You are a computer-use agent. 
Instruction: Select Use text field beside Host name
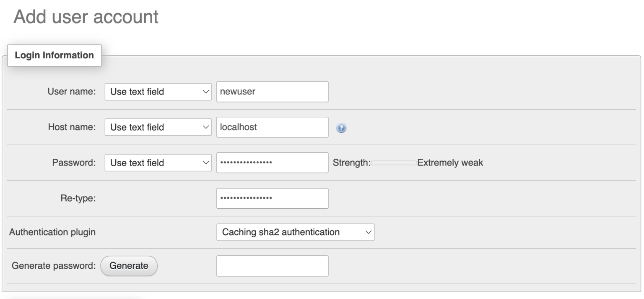pos(158,127)
